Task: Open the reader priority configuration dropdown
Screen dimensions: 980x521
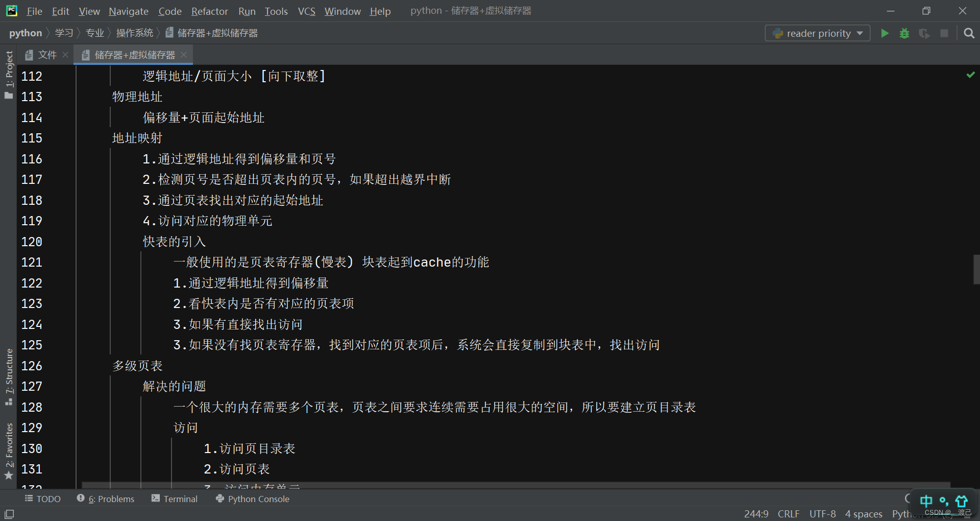Action: (x=818, y=33)
